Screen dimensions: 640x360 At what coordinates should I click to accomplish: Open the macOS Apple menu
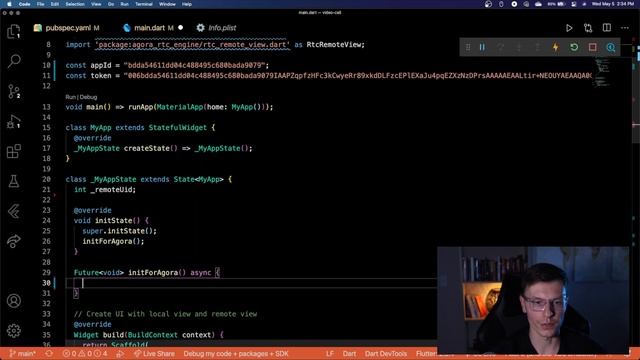pyautogui.click(x=9, y=4)
